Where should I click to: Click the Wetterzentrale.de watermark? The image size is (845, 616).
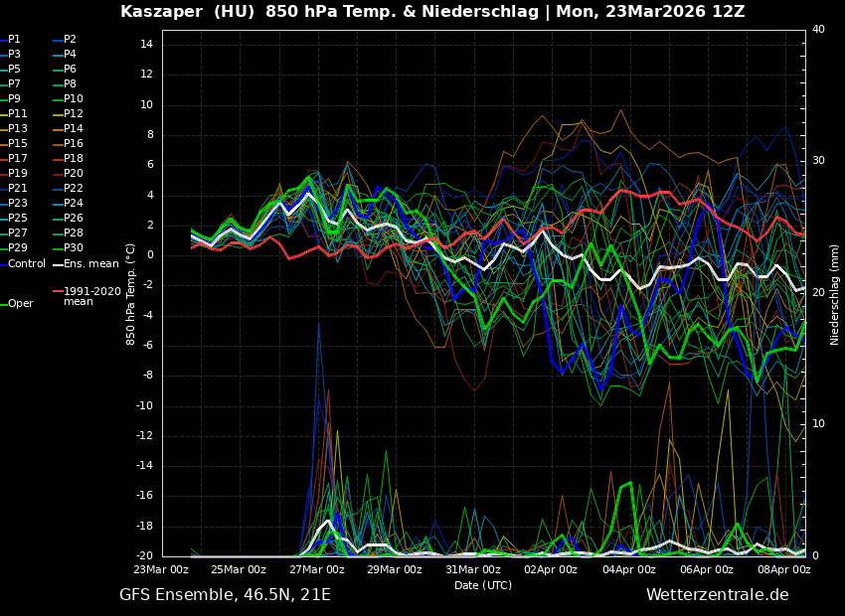717,595
